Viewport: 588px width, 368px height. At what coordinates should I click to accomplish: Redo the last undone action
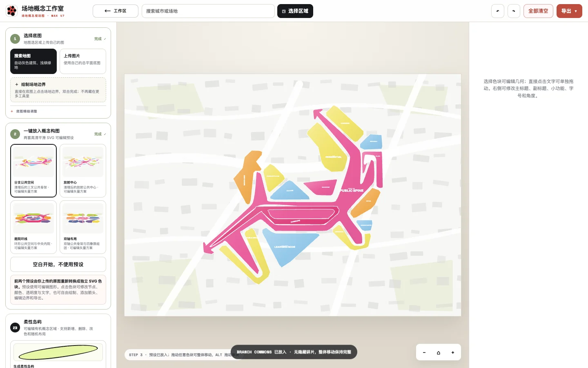pyautogui.click(x=514, y=11)
